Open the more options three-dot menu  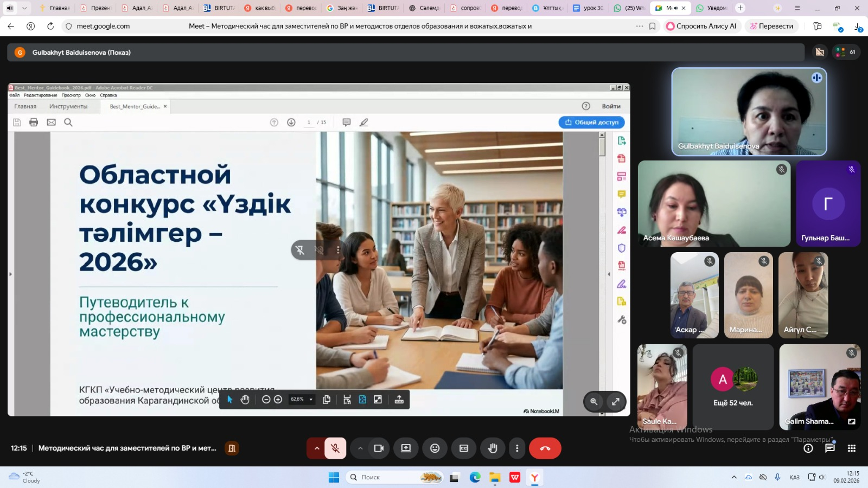coord(517,448)
